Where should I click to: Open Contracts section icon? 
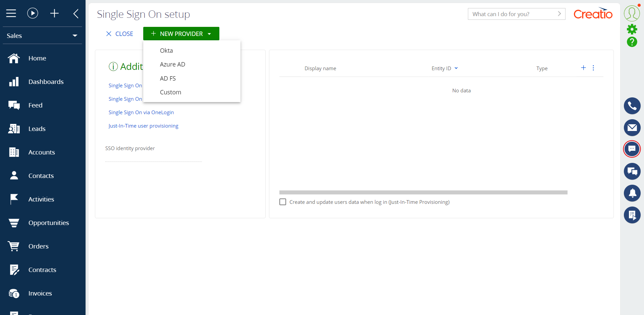14,270
